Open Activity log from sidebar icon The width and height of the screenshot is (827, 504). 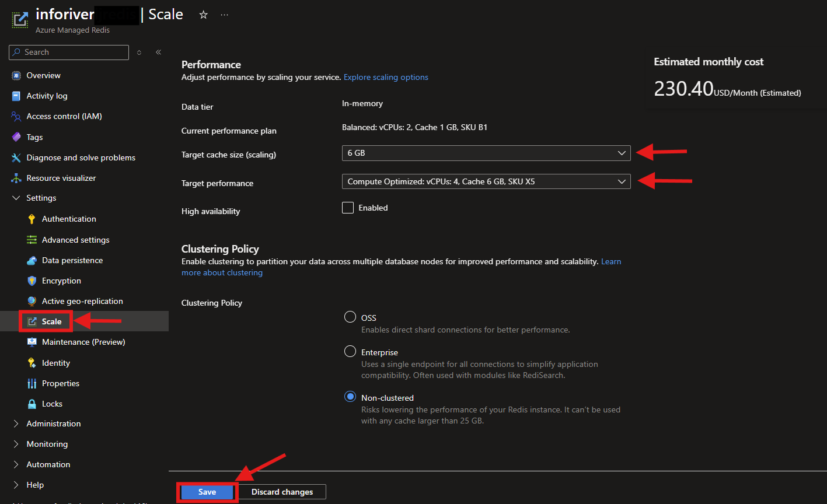point(16,96)
